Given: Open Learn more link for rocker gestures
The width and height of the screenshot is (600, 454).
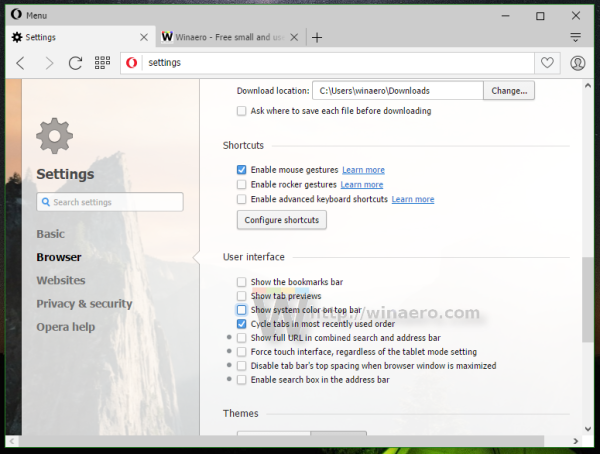Looking at the screenshot, I should point(362,185).
